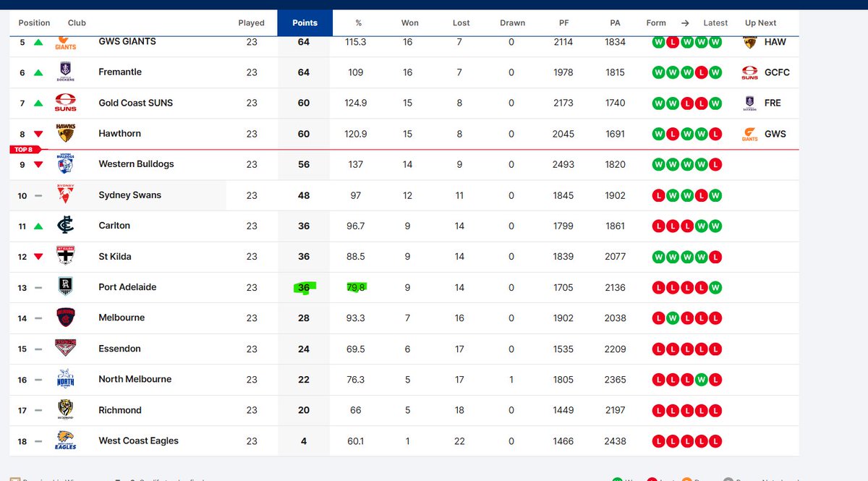Click GWS GIANTS green up movement arrow
868x481 pixels.
point(38,43)
